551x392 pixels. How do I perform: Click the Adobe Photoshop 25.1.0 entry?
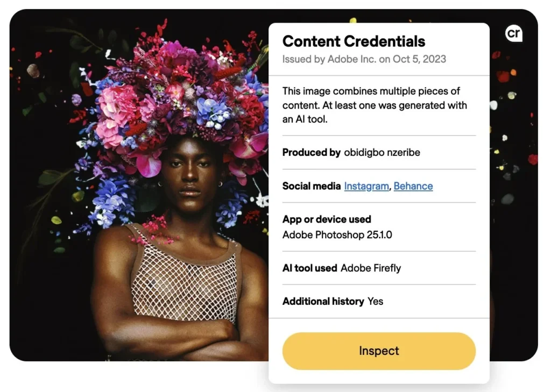tap(337, 235)
